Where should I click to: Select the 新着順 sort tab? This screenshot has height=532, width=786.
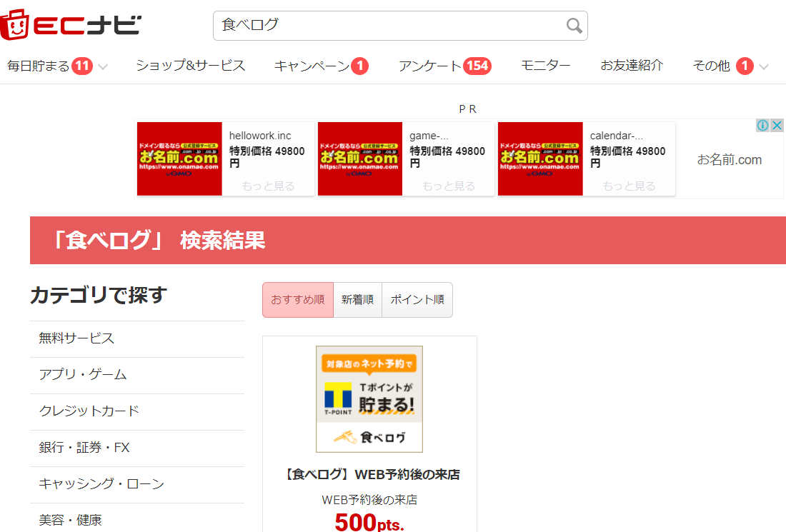click(x=357, y=300)
